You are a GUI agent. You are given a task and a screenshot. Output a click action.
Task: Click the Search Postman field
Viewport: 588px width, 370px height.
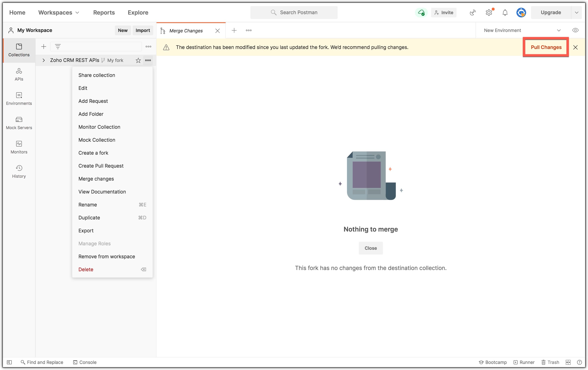pyautogui.click(x=294, y=13)
